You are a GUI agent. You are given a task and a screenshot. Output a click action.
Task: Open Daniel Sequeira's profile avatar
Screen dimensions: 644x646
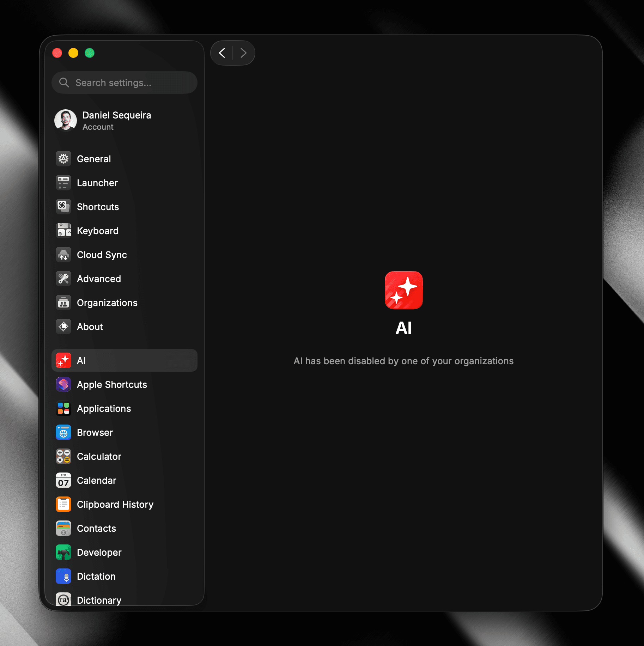click(66, 120)
